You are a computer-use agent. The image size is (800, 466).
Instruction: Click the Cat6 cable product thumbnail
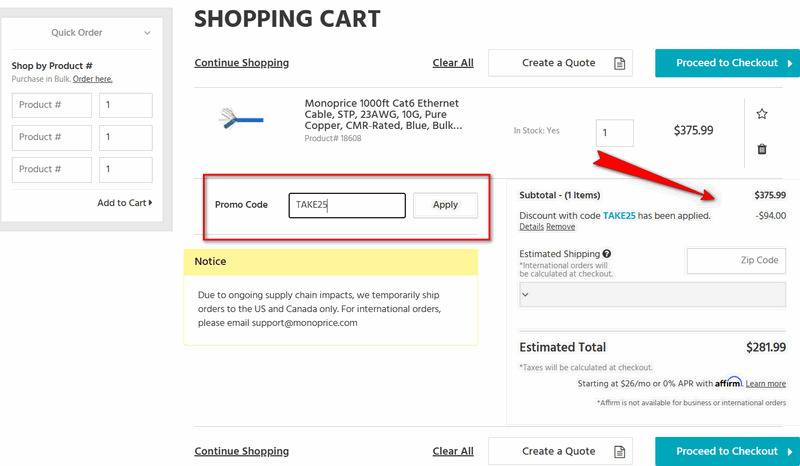(x=240, y=119)
